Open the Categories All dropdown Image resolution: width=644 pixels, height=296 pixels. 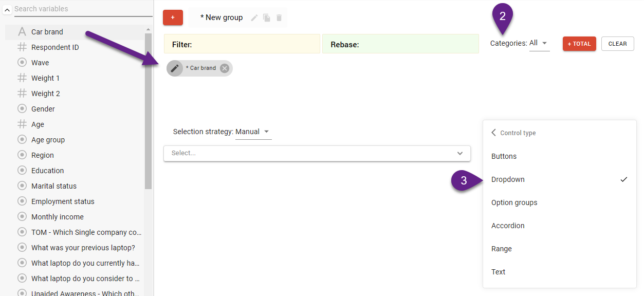pos(539,43)
